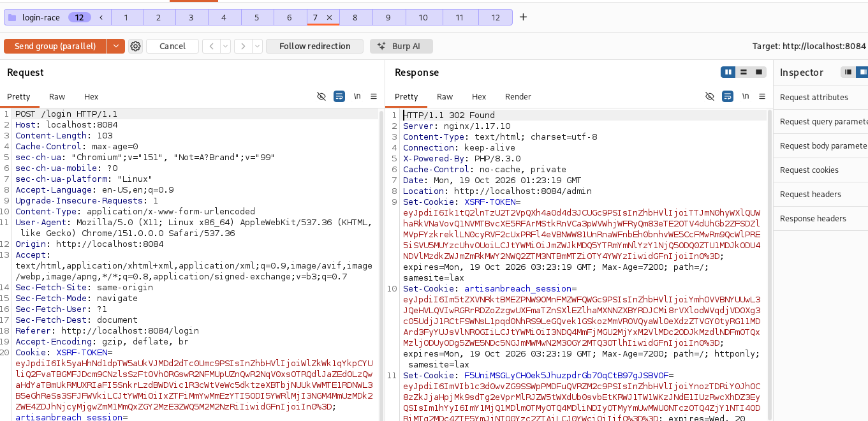
Task: Open Repeater tab 6
Action: pyautogui.click(x=290, y=18)
